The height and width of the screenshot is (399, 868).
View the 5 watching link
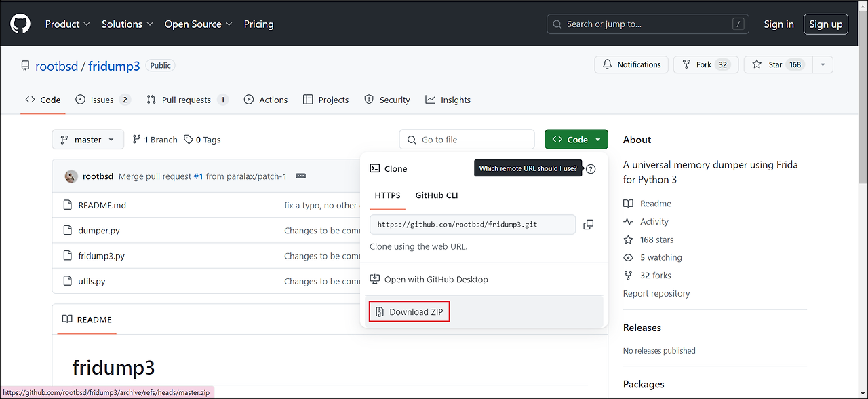(x=652, y=257)
